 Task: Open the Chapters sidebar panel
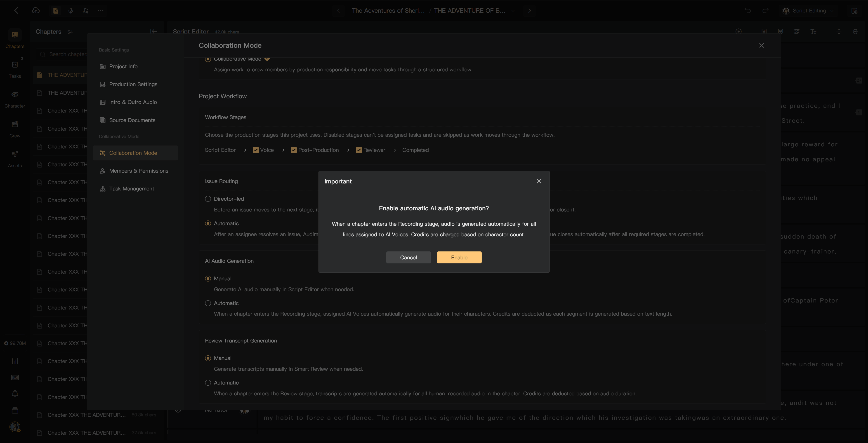pyautogui.click(x=15, y=39)
